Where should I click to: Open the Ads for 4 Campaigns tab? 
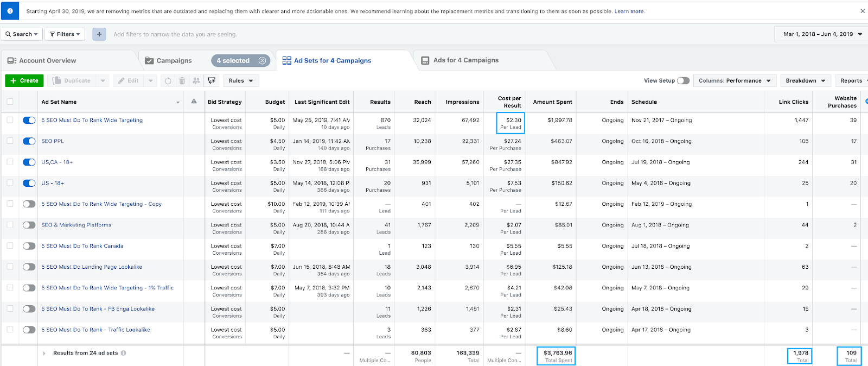(x=465, y=60)
